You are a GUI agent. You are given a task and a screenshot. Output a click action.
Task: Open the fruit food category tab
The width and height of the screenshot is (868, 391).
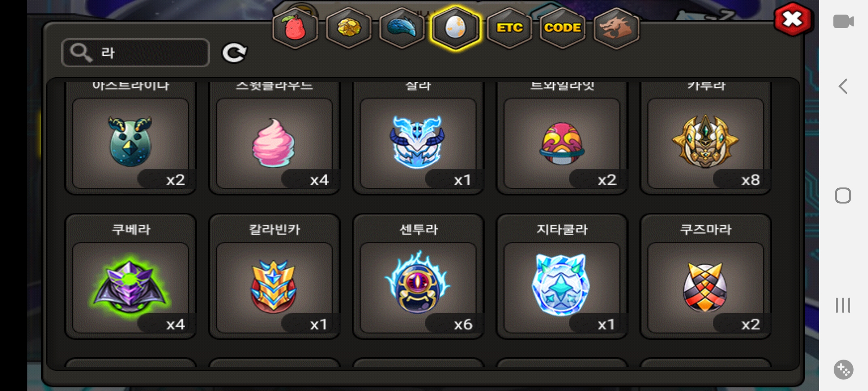tap(295, 28)
